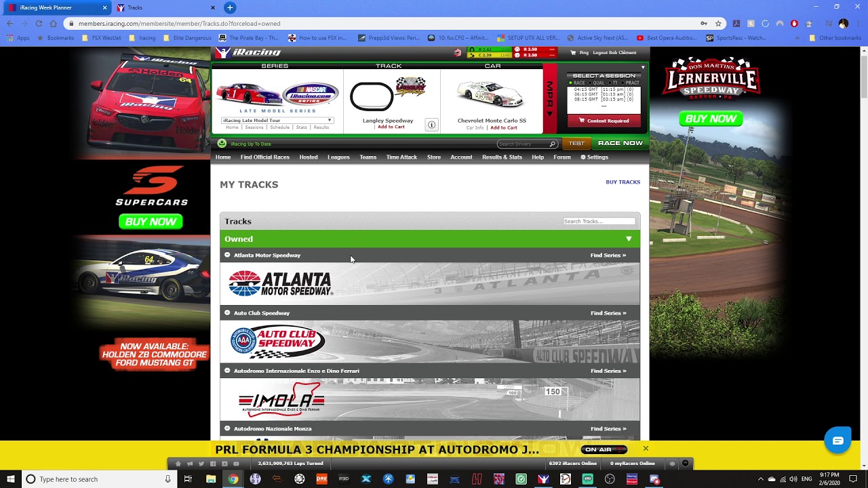Screen dimensions: 868x488
Task: Open the Home menu item
Action: (223, 157)
